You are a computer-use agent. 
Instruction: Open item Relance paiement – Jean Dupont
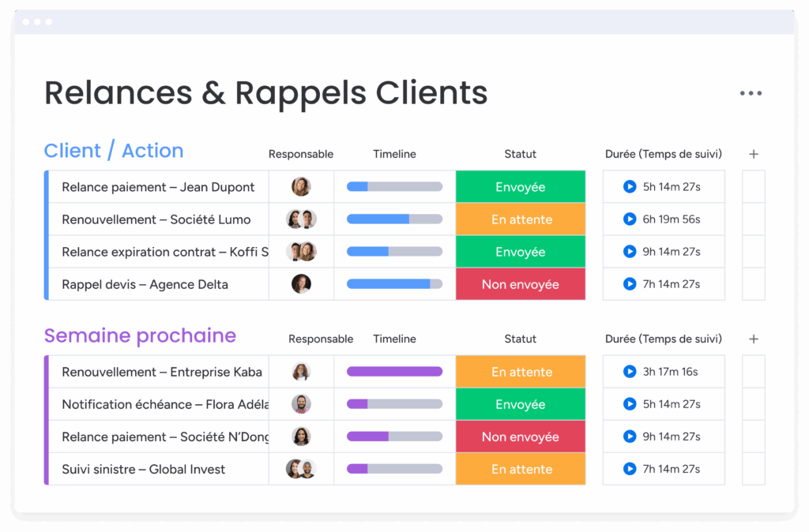click(x=158, y=187)
